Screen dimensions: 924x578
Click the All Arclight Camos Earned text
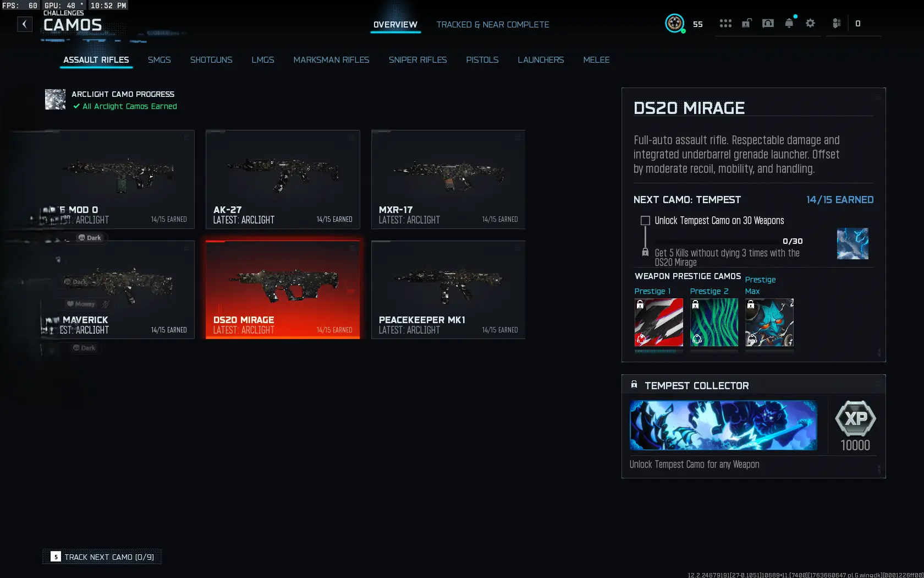click(130, 107)
